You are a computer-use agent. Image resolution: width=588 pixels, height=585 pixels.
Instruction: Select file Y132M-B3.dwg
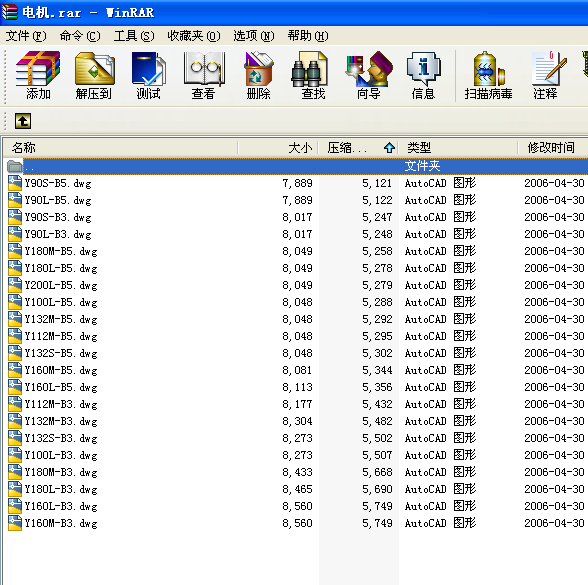61,421
